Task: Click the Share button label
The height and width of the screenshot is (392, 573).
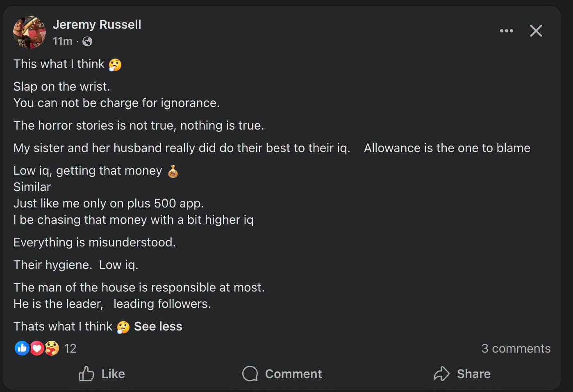Action: tap(474, 374)
